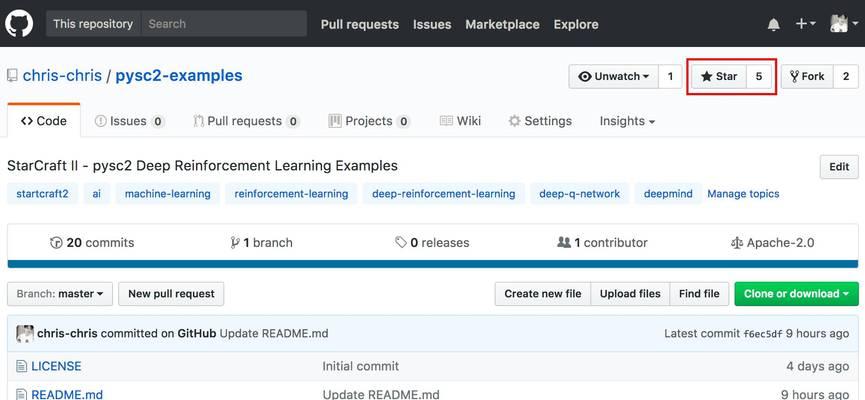Open the Apache-2.0 license link

(772, 243)
